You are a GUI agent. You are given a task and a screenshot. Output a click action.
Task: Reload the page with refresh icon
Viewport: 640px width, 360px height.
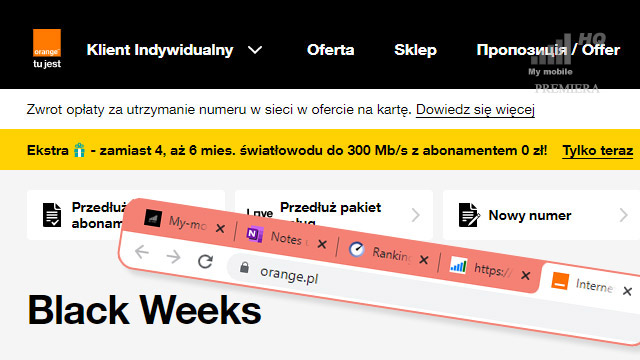pyautogui.click(x=205, y=261)
